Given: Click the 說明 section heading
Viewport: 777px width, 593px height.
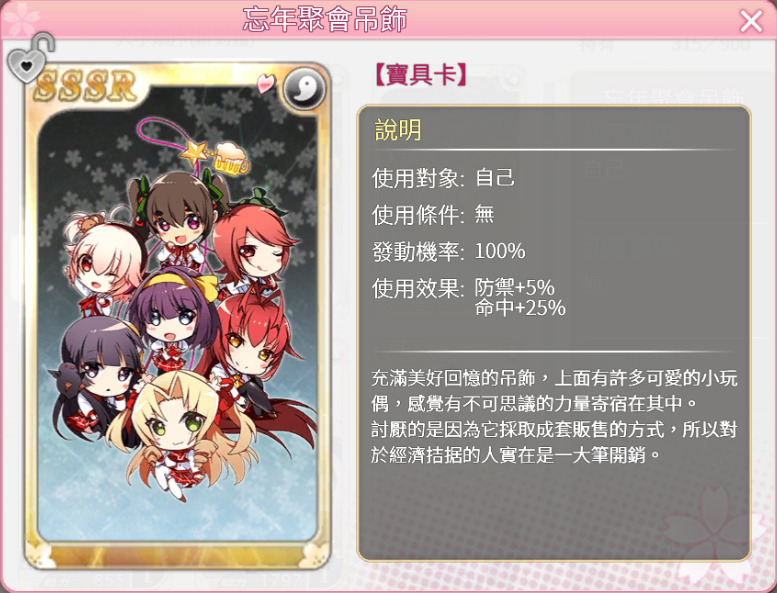Looking at the screenshot, I should click(398, 130).
